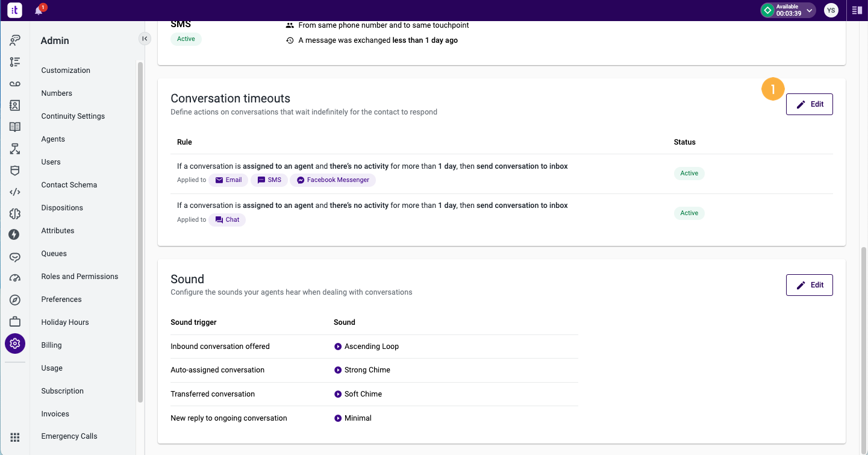Viewport: 868px width, 455px height.
Task: Open Billing in Admin menu
Action: [51, 345]
